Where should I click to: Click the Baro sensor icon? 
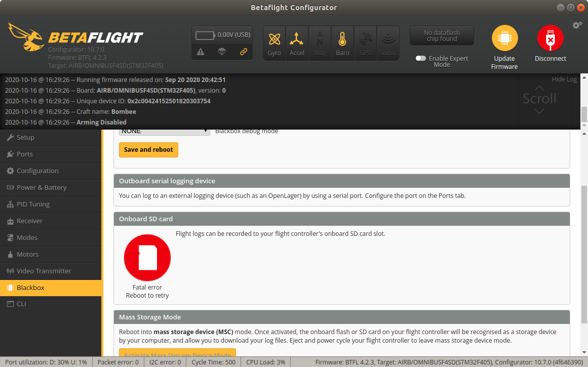[x=342, y=39]
